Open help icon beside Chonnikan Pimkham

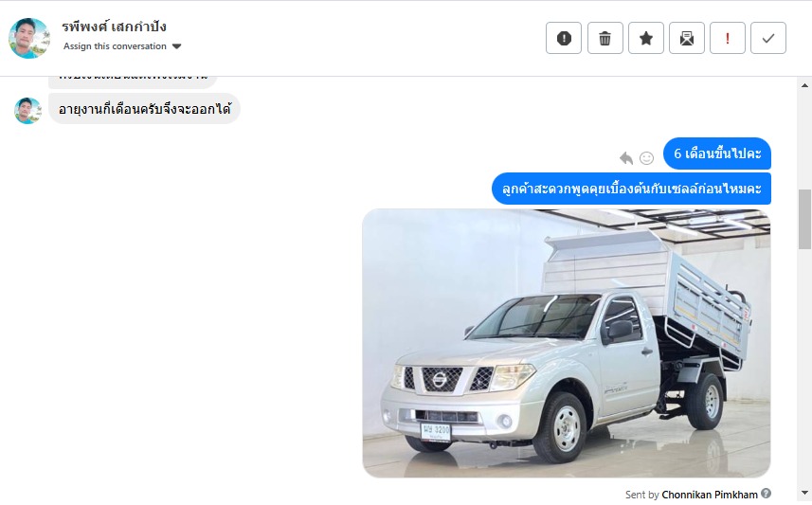coord(767,493)
